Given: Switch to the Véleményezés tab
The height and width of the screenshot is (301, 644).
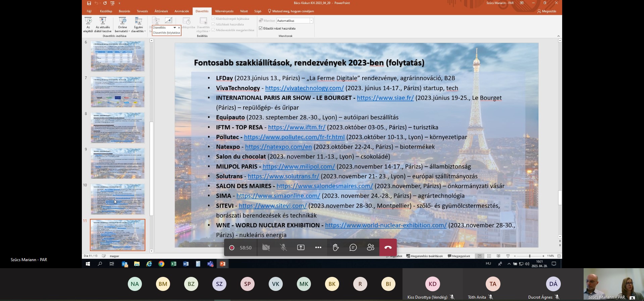Looking at the screenshot, I should coord(224,11).
